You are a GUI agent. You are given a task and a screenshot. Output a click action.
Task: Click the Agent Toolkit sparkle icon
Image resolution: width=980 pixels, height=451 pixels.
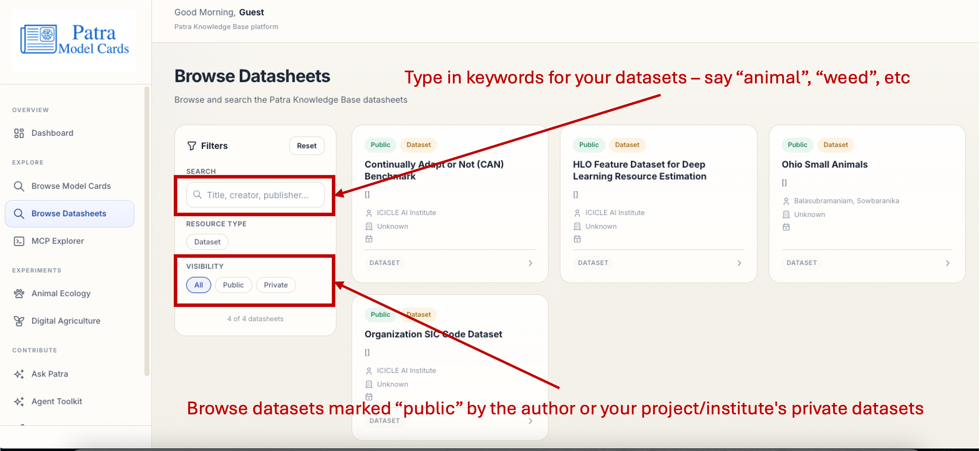pos(19,401)
